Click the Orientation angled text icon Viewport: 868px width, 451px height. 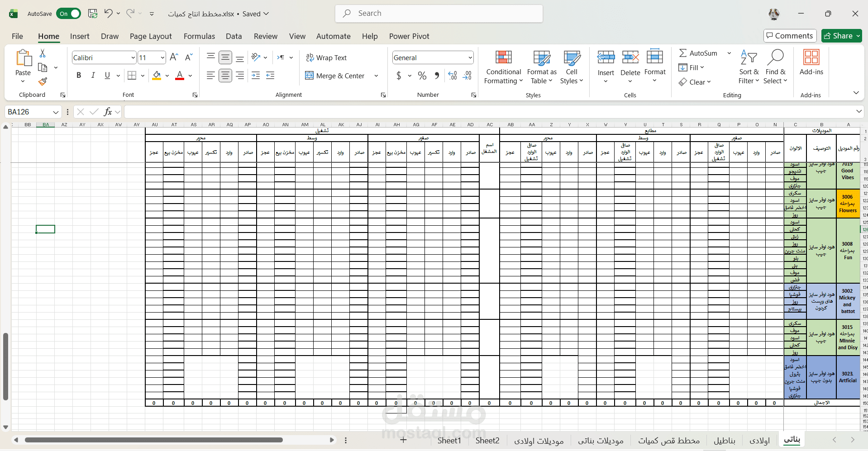(256, 57)
